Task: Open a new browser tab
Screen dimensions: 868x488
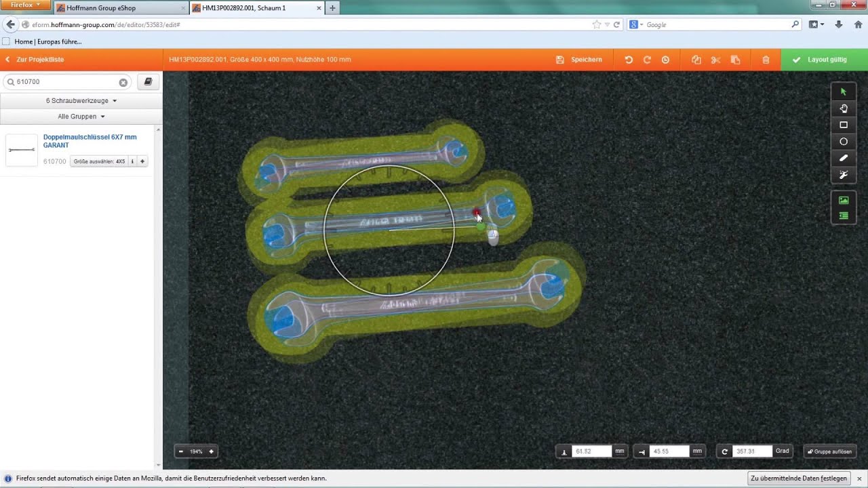Action: tap(332, 8)
